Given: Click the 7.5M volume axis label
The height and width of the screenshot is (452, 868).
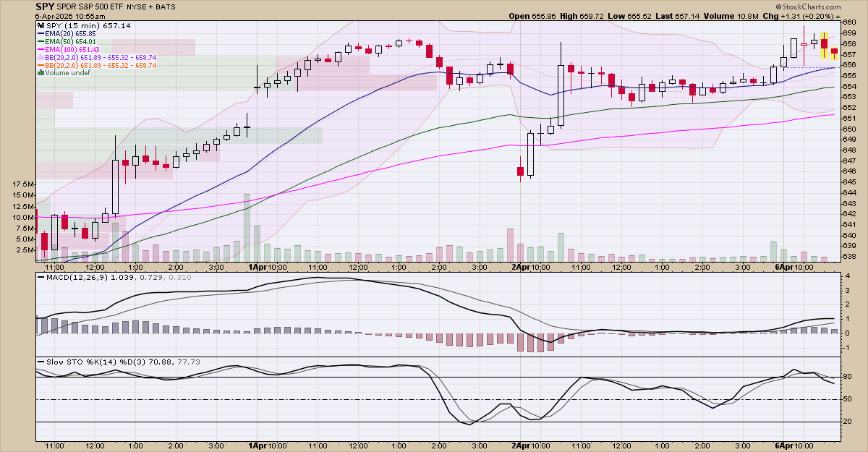Looking at the screenshot, I should pyautogui.click(x=26, y=229).
